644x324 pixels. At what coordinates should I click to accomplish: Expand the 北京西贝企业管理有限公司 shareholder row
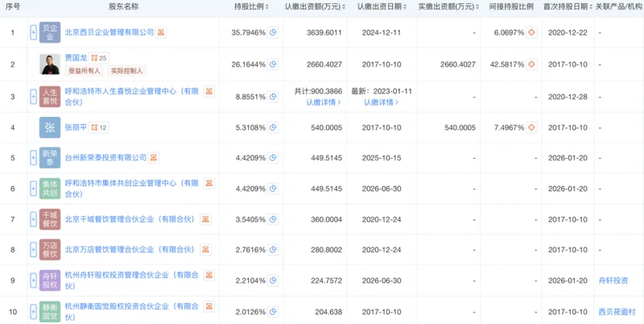click(33, 32)
